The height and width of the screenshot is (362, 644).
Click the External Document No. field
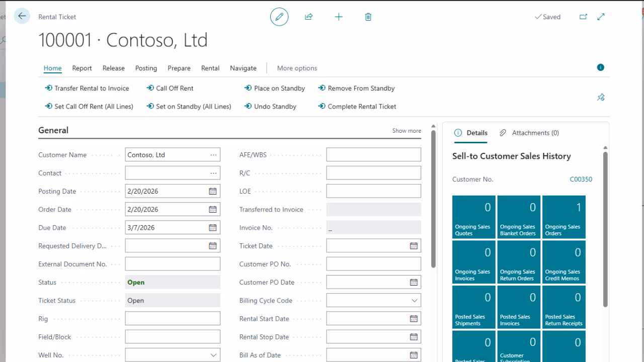pos(173,264)
